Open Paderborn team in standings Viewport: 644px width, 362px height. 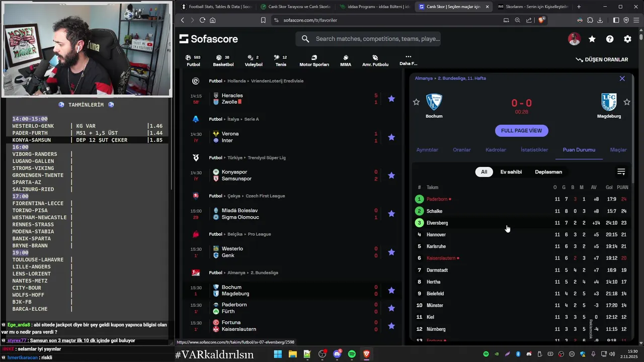437,199
